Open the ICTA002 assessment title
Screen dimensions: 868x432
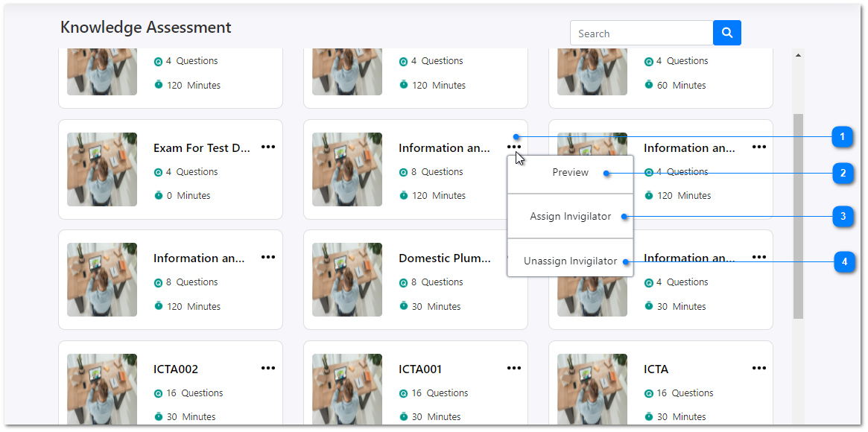[x=176, y=369]
